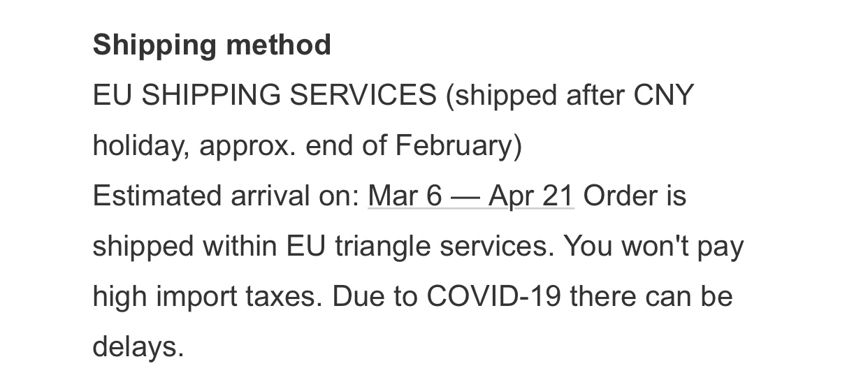The width and height of the screenshot is (868, 380).
Task: Click the phrase shipped within
Action: coord(185,247)
